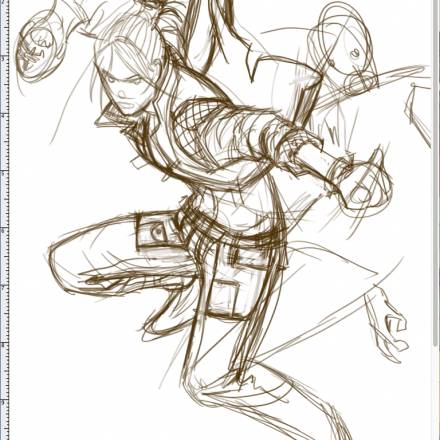440x440 pixels.
Task: Click the ruler mark labeled 6
Action: [x=3, y=230]
